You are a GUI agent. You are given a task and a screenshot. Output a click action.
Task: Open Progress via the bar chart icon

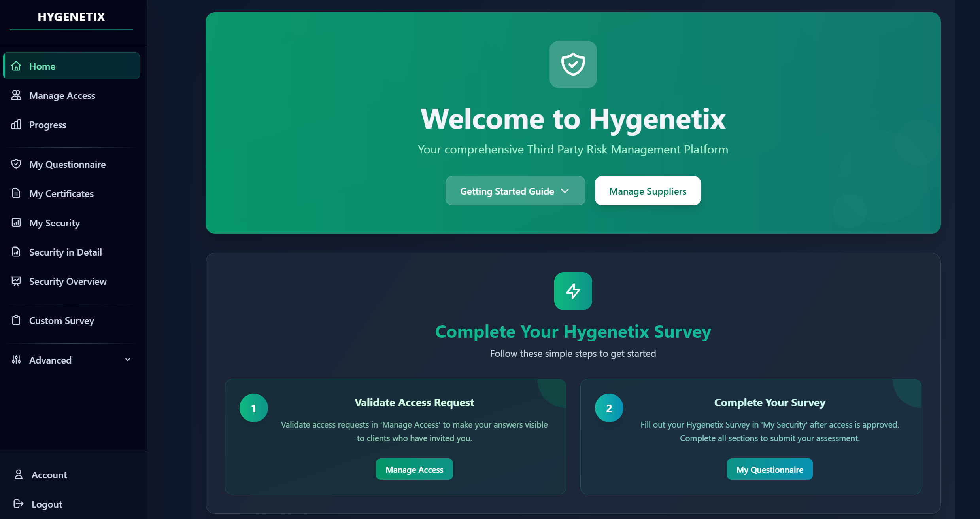(16, 125)
